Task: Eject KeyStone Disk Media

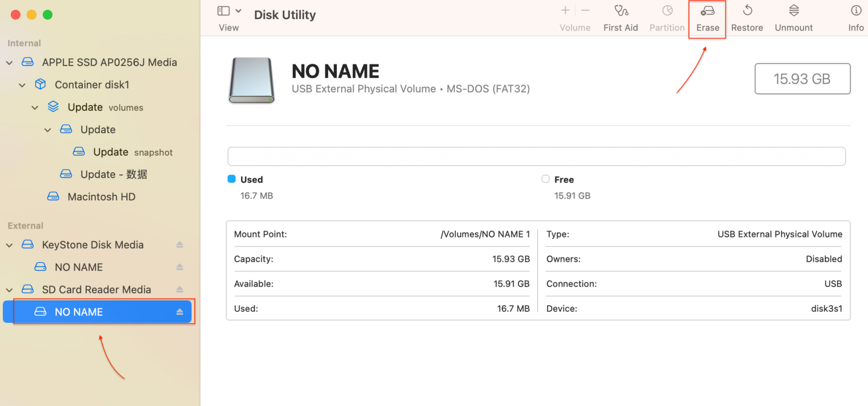Action: (180, 245)
